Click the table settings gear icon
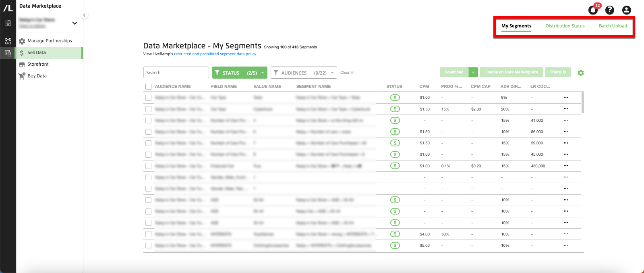 (x=580, y=73)
